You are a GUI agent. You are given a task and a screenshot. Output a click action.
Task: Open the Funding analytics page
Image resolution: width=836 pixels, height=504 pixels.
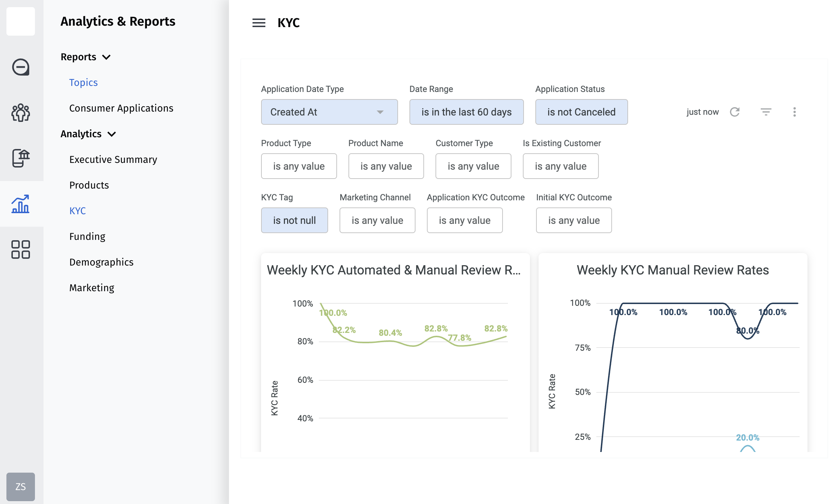click(x=87, y=236)
